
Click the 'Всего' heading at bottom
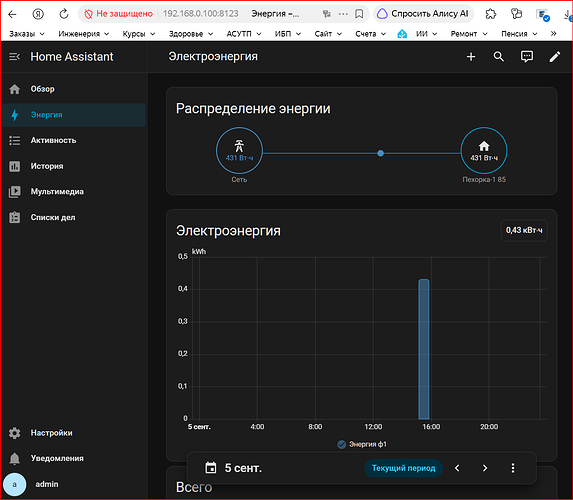[194, 488]
